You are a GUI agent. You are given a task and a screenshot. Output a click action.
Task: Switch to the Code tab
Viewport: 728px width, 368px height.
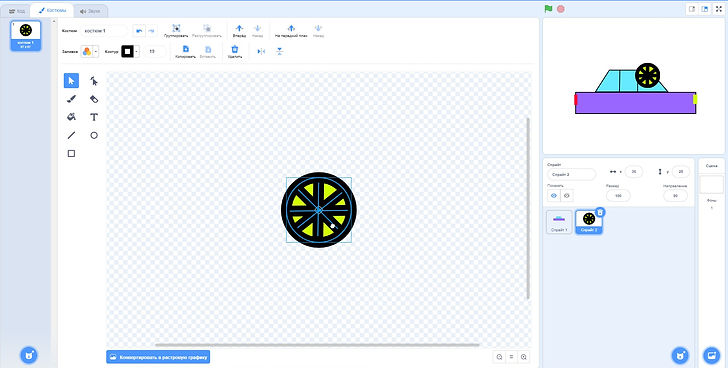point(16,11)
